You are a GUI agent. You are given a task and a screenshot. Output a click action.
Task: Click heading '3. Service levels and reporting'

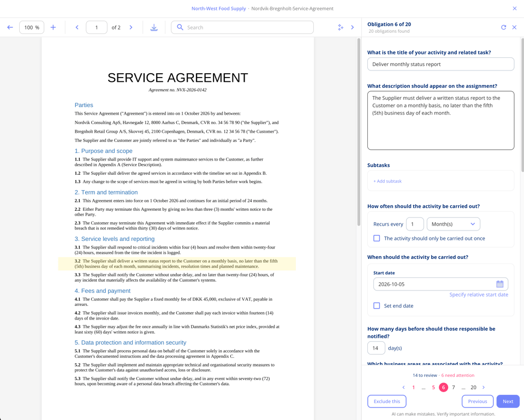(x=115, y=239)
